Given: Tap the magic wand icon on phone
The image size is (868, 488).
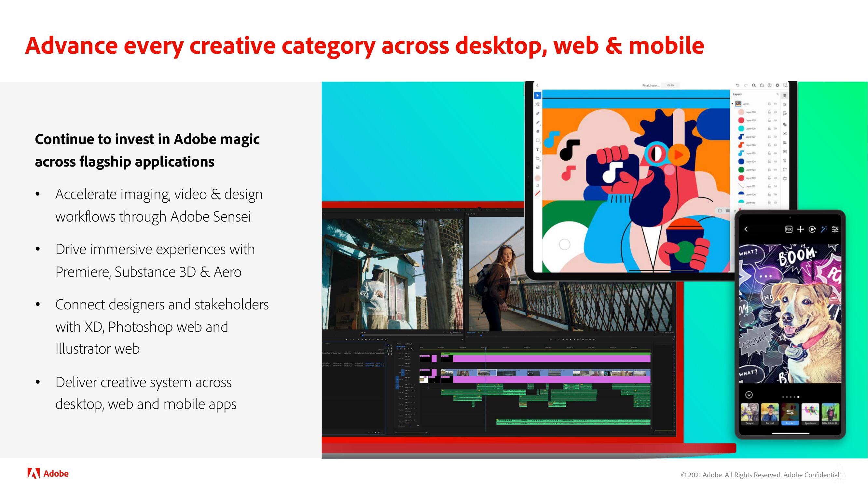Looking at the screenshot, I should (824, 229).
